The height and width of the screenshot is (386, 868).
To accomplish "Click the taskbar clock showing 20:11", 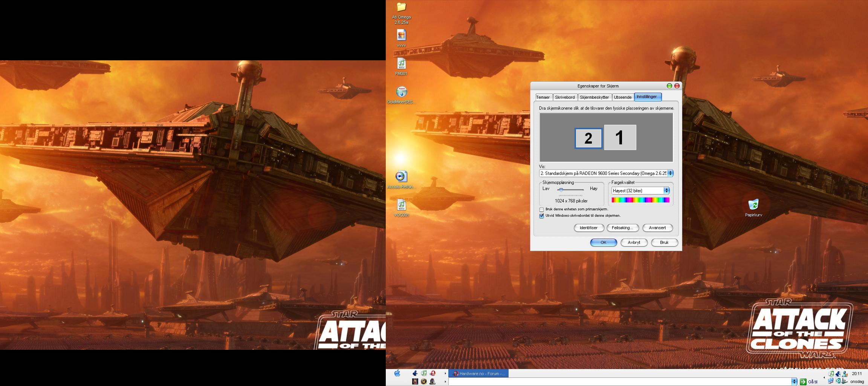I will (857, 374).
